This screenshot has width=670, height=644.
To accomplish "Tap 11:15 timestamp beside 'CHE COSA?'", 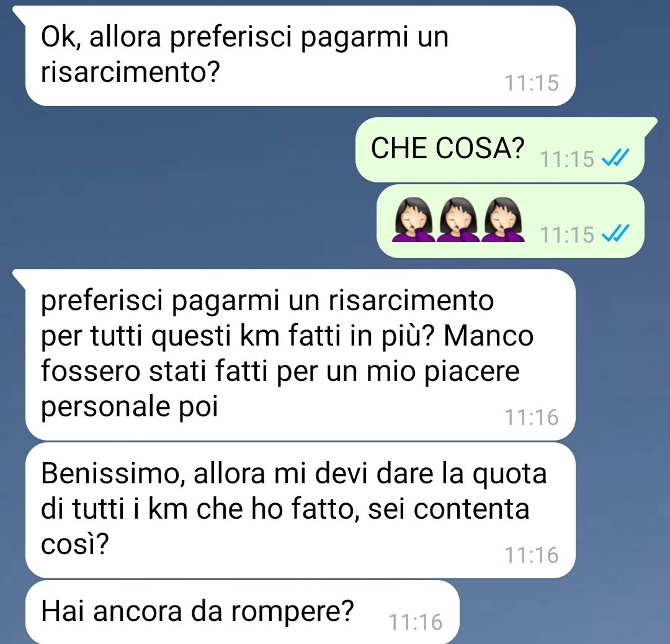I will 567,159.
